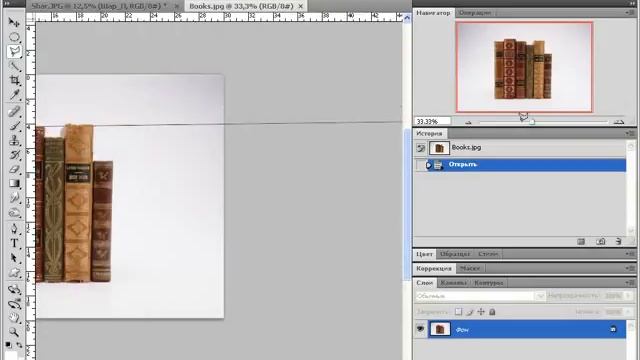The width and height of the screenshot is (640, 360).
Task: Click the Фон layer thumbnail
Action: [x=440, y=329]
